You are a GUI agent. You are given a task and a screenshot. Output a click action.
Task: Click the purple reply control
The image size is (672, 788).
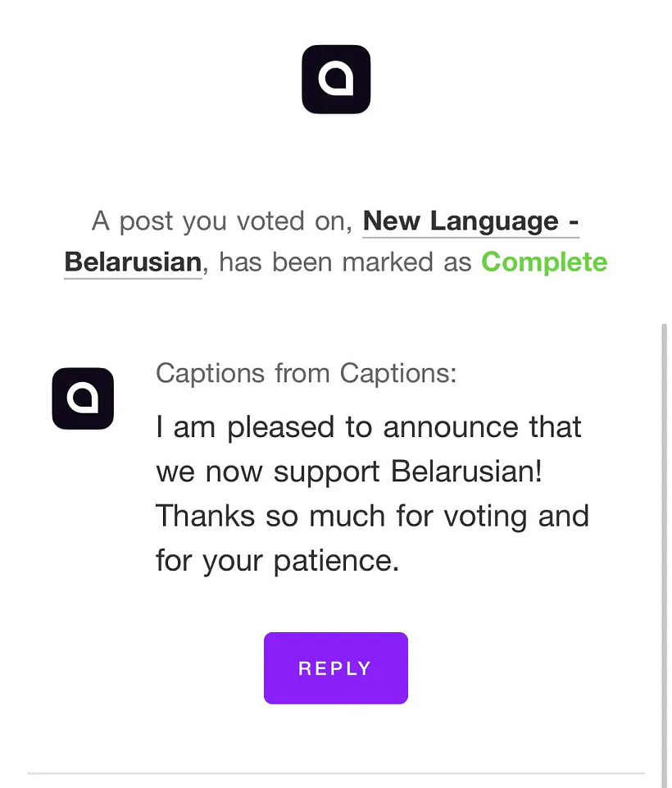tap(336, 667)
